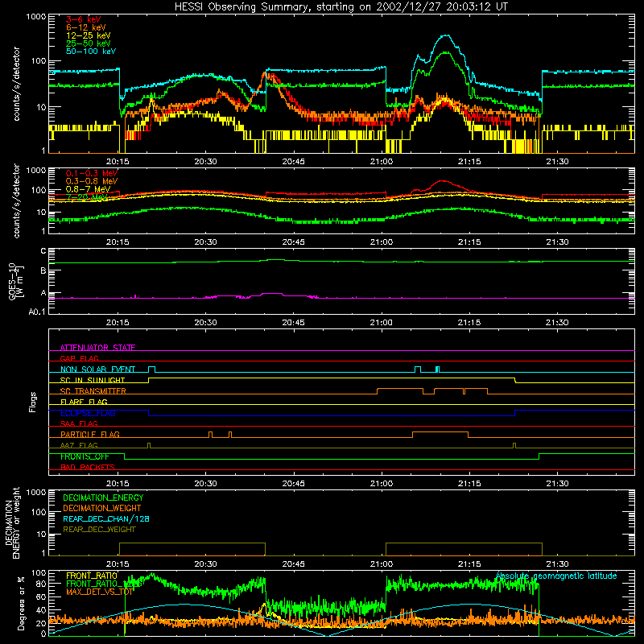
Task: Select the 50-100 keV legend label
Action: (91, 52)
